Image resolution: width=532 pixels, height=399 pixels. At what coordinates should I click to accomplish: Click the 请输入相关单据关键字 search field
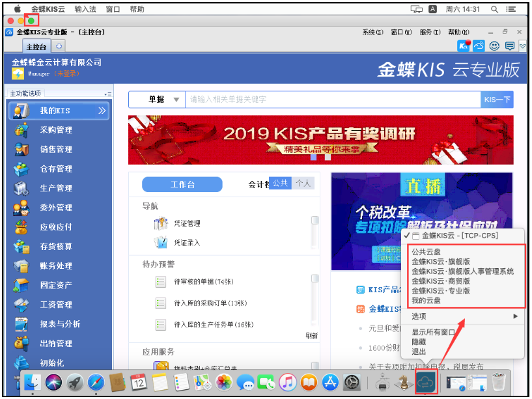pyautogui.click(x=333, y=100)
